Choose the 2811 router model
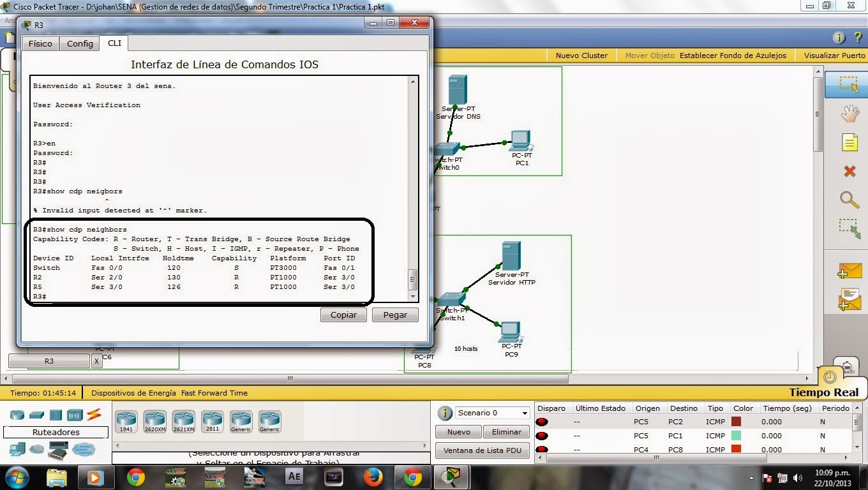The image size is (868, 490). (212, 420)
